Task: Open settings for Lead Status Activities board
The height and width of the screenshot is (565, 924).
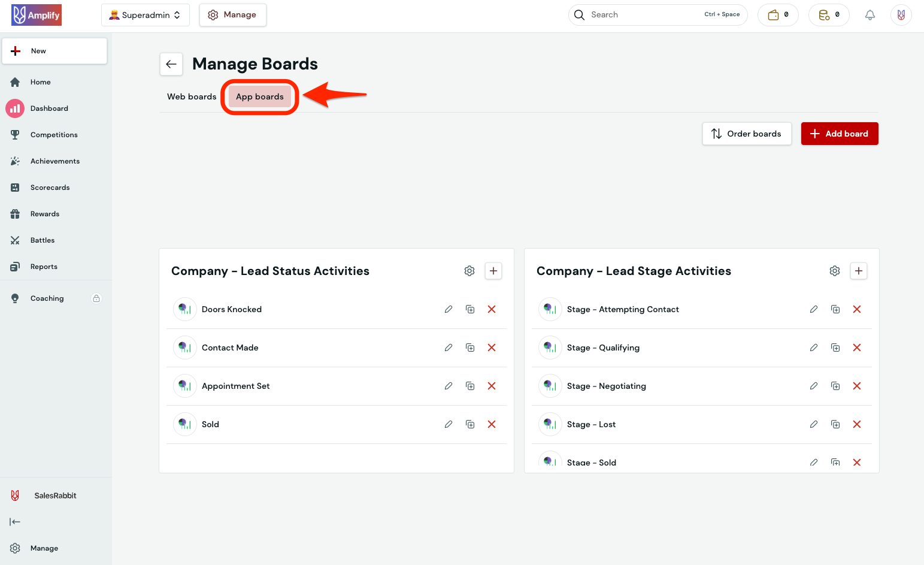Action: pos(469,271)
